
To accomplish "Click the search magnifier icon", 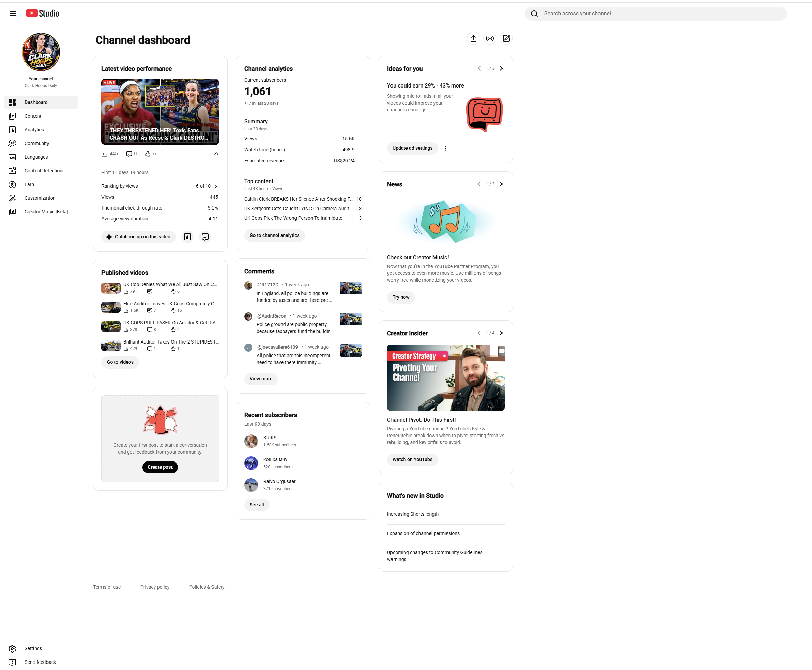I will tap(534, 14).
